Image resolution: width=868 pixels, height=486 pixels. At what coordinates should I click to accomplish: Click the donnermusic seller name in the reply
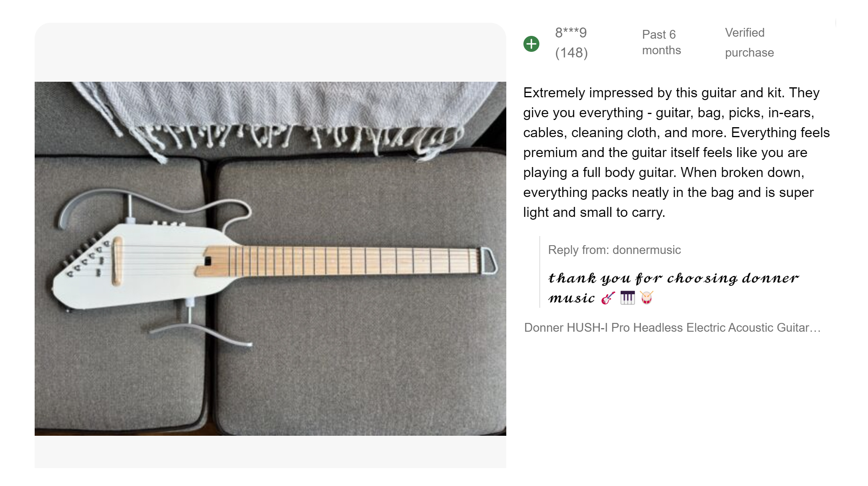(647, 250)
